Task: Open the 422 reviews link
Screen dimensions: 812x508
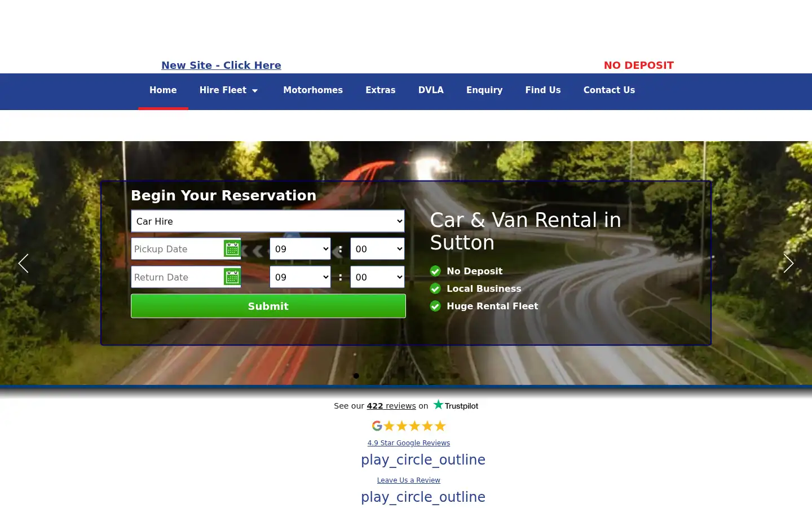Action: coord(391,406)
